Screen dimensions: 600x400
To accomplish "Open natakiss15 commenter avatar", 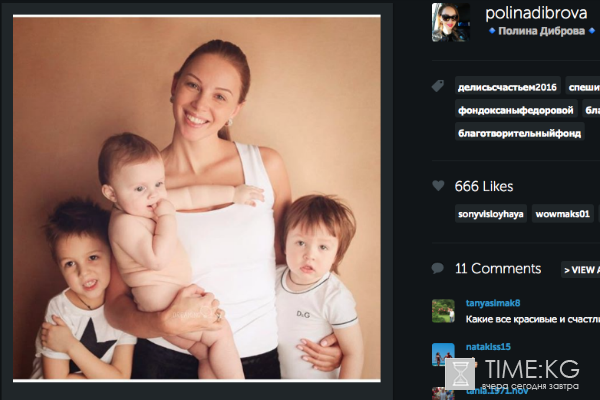I will (x=443, y=354).
